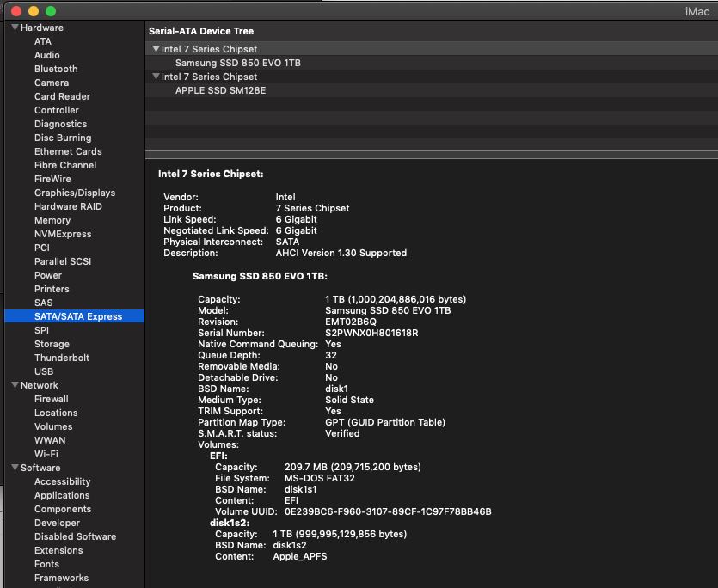Select NVMExpress entry

pos(63,234)
